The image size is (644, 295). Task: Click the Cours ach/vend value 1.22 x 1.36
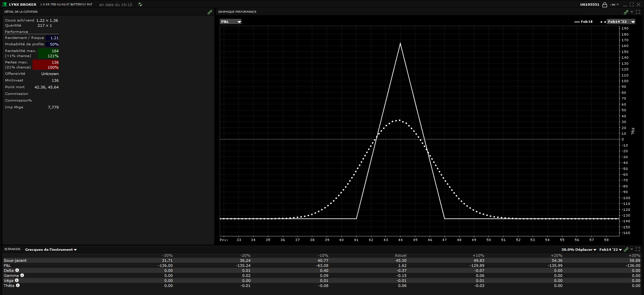[47, 20]
